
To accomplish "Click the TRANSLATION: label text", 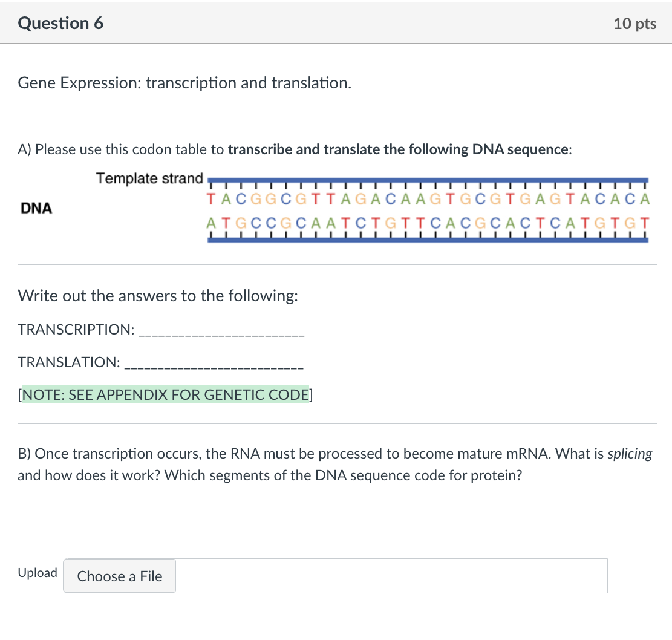I will (x=69, y=362).
